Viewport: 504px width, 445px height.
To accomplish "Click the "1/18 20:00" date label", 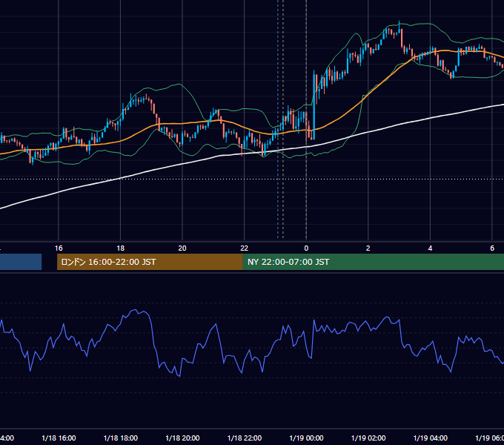I will click(x=182, y=438).
